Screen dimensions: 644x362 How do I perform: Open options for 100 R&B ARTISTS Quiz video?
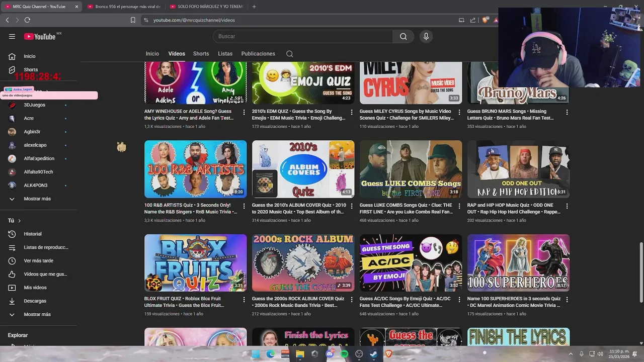[x=244, y=206]
